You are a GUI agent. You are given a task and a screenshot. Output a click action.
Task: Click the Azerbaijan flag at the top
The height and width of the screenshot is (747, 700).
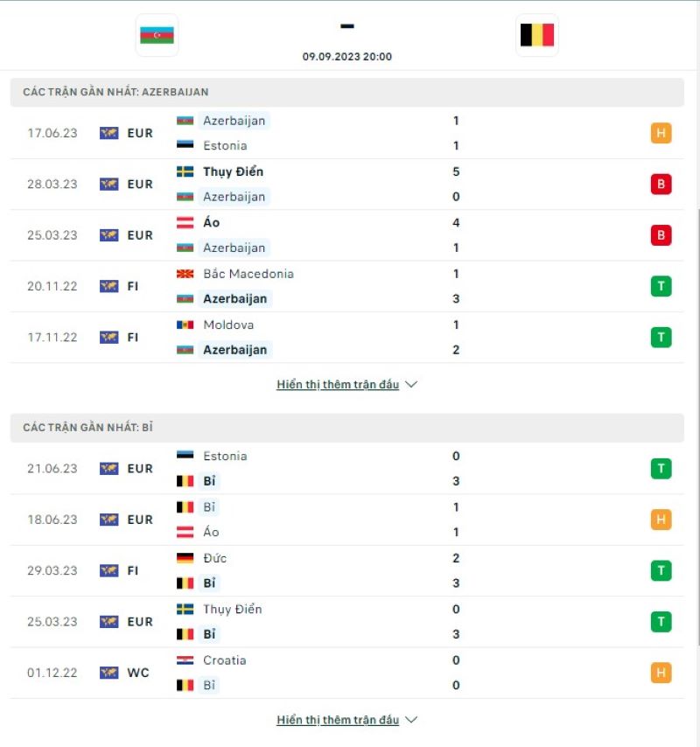tap(157, 36)
